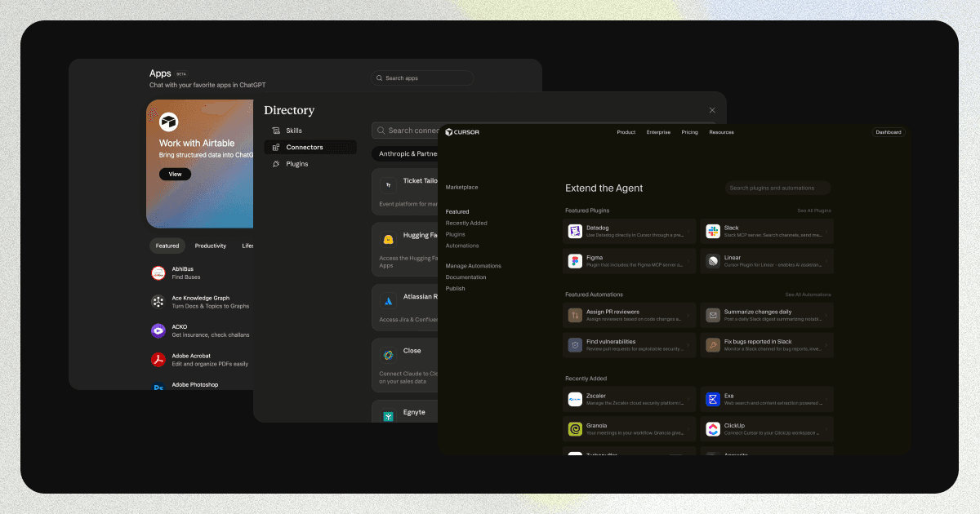Open the Exa plugin icon
The image size is (980, 514).
[x=713, y=399]
